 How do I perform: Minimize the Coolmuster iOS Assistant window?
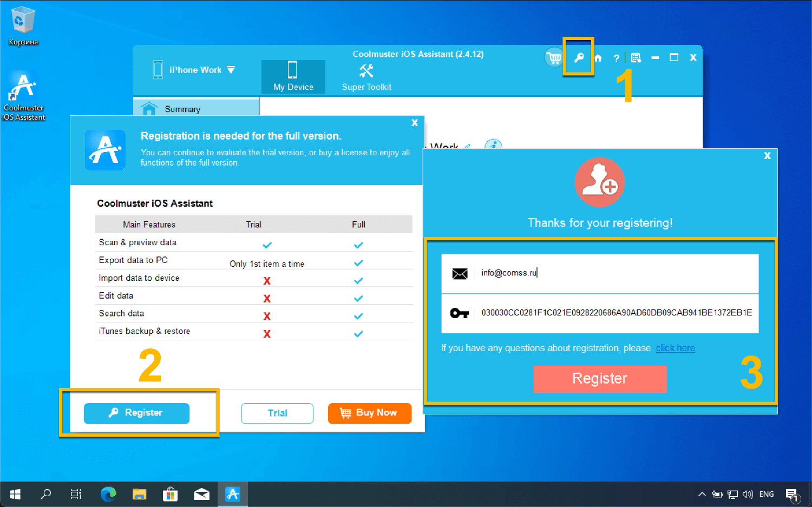(655, 57)
